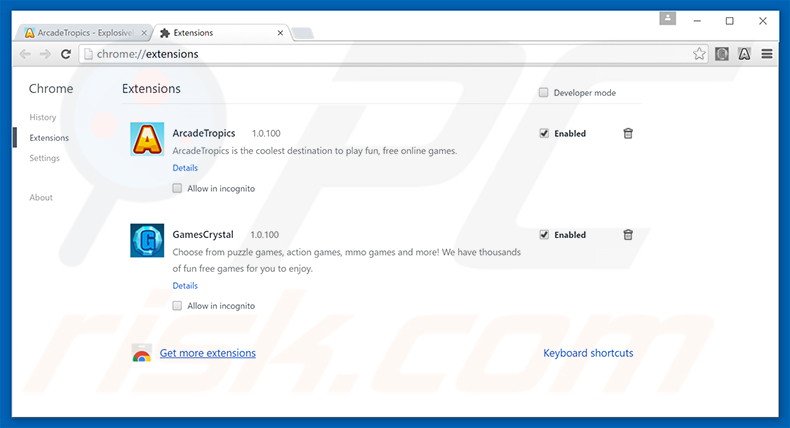Remove ArcadeTropics using its trash icon
Screen dimensions: 790x428
coord(628,134)
